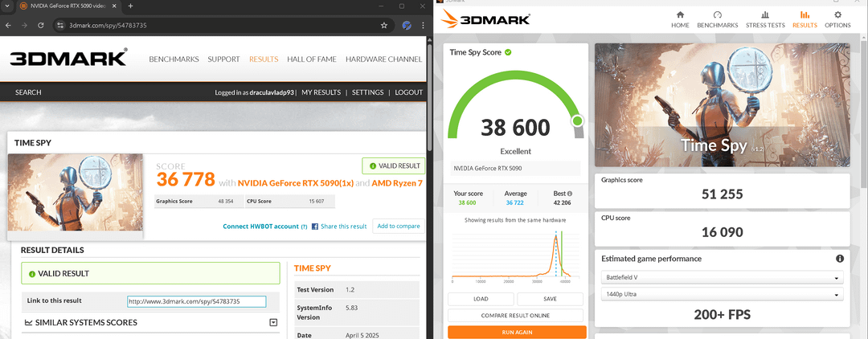Open website account Settings link
The image size is (868, 339).
(367, 92)
